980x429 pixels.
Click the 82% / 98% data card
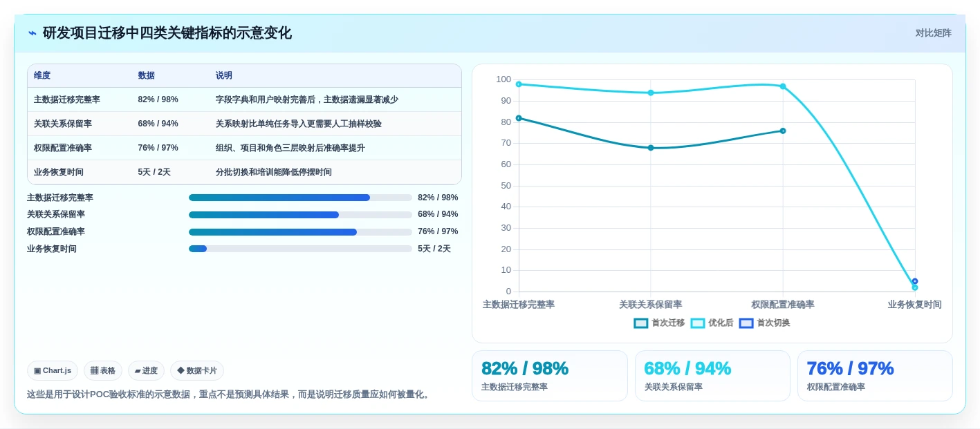550,376
